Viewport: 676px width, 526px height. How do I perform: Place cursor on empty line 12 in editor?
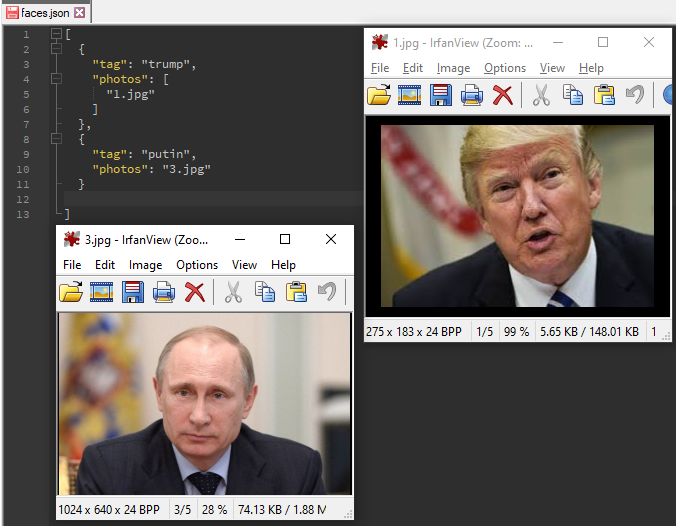(x=213, y=199)
